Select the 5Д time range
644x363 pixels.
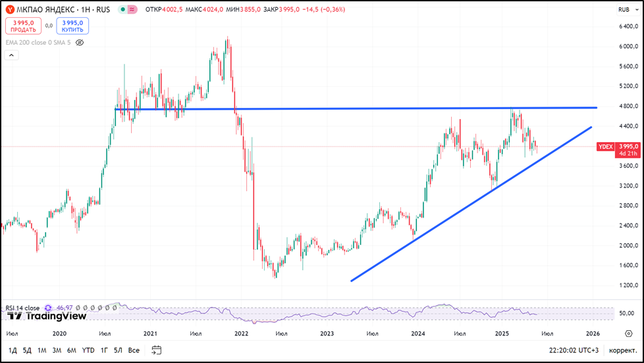click(27, 351)
